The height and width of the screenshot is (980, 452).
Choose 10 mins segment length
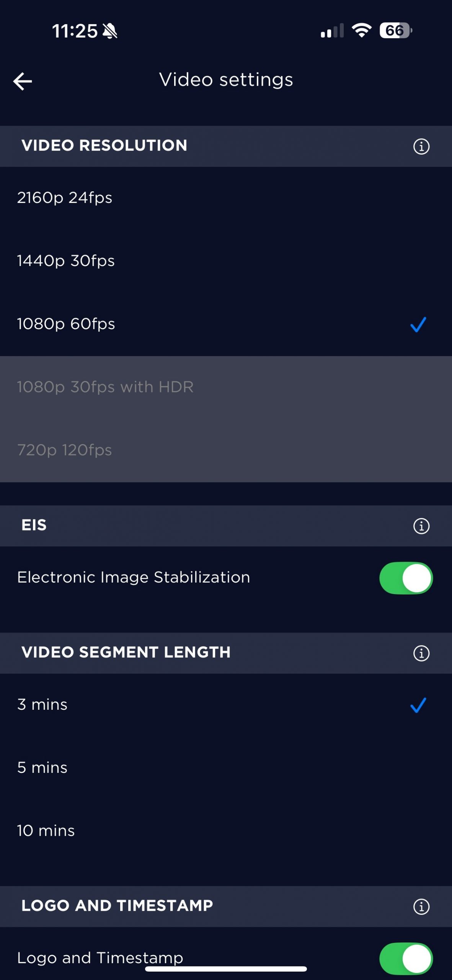click(x=226, y=831)
